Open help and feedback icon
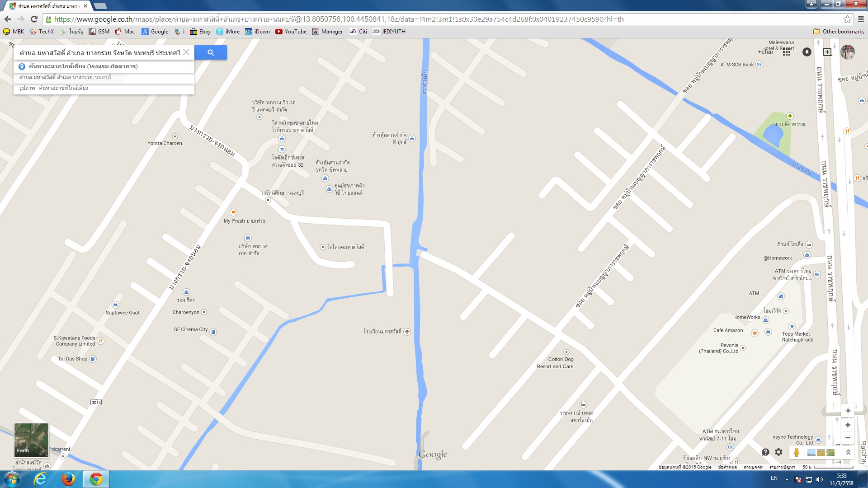 tap(765, 452)
